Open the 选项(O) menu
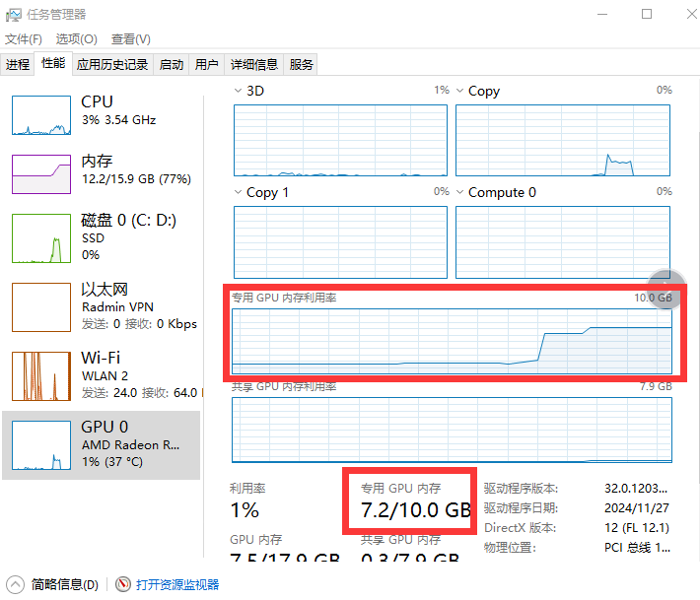 click(x=76, y=38)
